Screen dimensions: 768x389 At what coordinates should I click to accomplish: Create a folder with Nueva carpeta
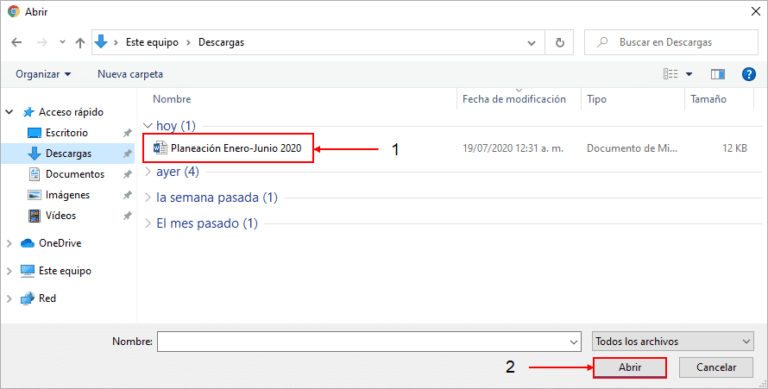pos(130,74)
